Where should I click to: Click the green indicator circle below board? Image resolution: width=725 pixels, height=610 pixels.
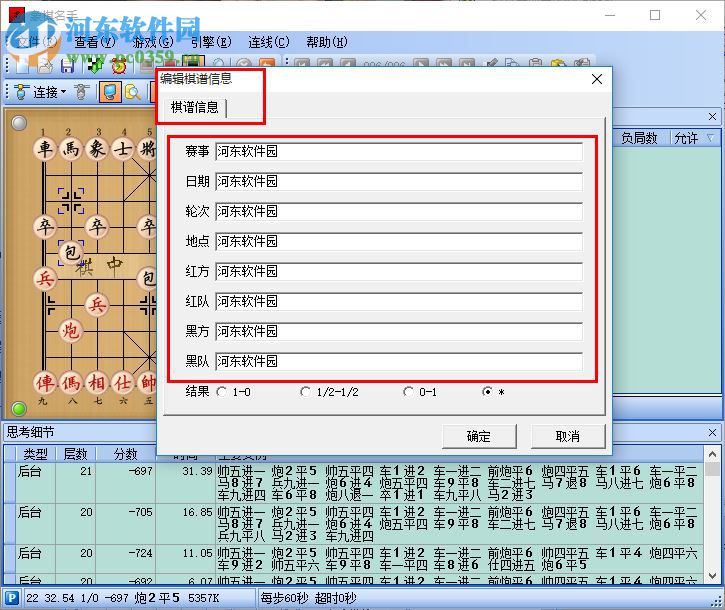pyautogui.click(x=19, y=408)
